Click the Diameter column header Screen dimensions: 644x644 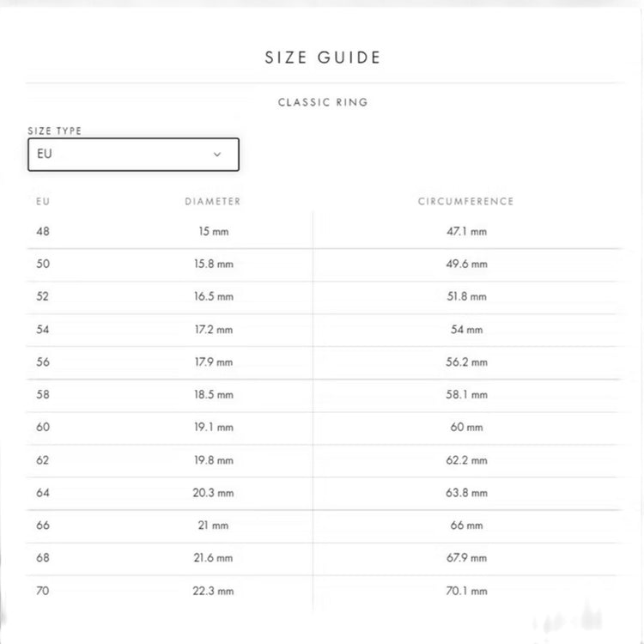pyautogui.click(x=213, y=201)
